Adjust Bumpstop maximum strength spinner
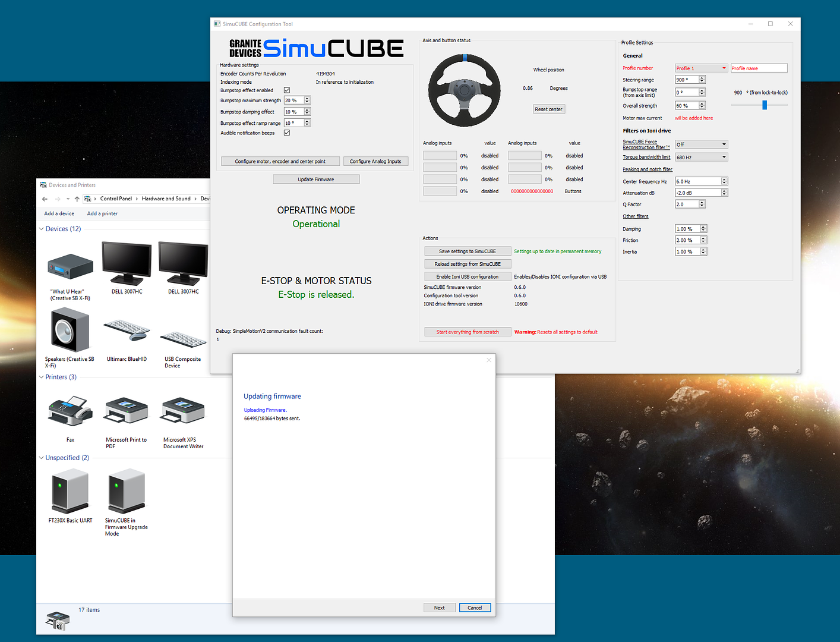Viewport: 840px width, 642px height. pyautogui.click(x=307, y=100)
